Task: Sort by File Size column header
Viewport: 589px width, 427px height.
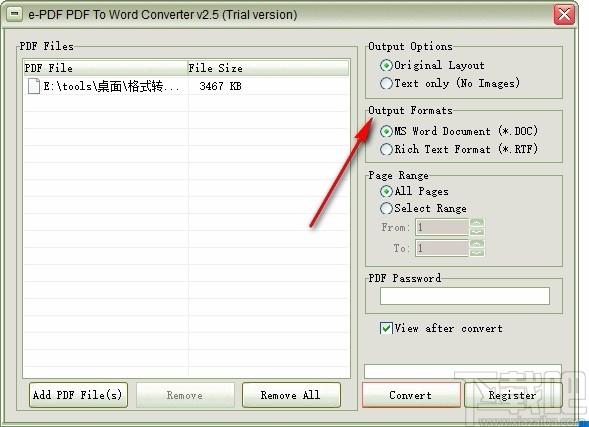Action: point(268,68)
